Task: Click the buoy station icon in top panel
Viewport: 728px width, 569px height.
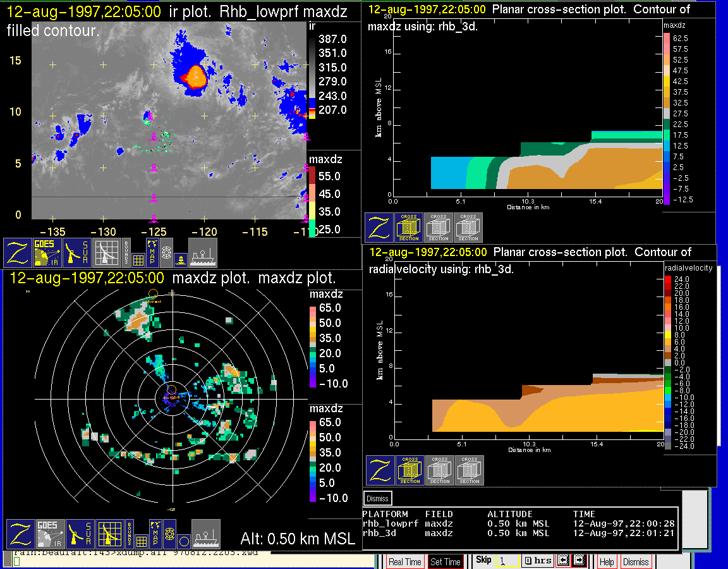Action: point(180,259)
